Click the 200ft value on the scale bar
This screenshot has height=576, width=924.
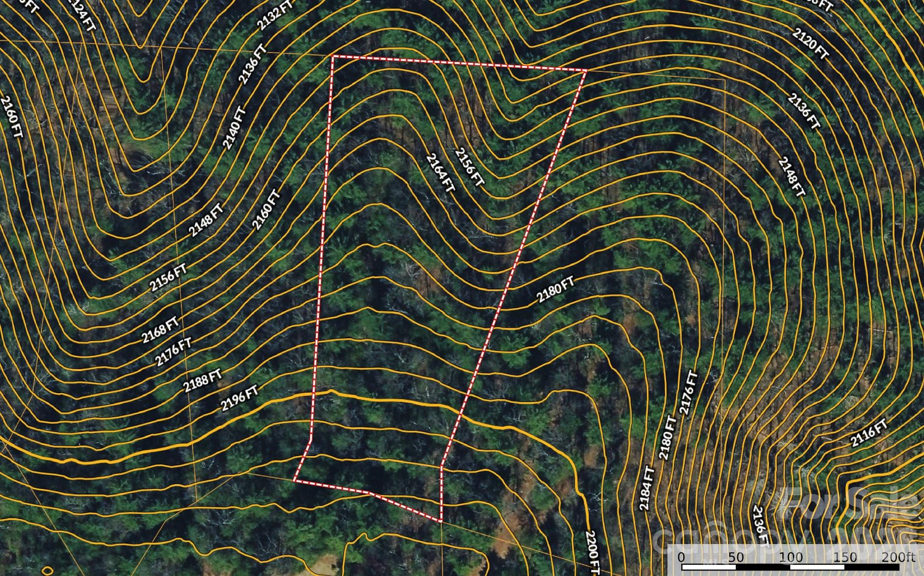coord(897,557)
